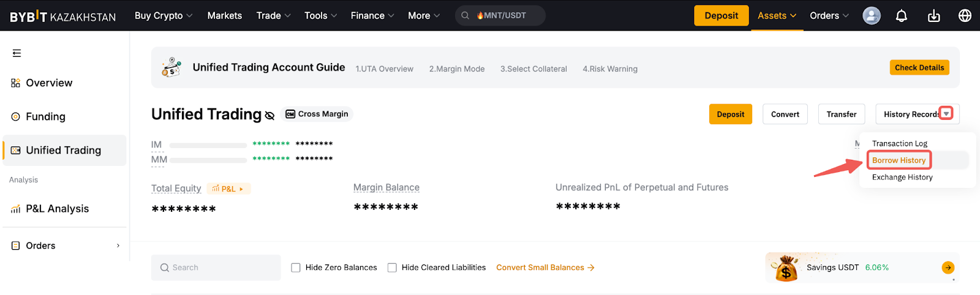Screen dimensions: 980x295
Task: Select Borrow History from the menu
Action: coord(899,160)
